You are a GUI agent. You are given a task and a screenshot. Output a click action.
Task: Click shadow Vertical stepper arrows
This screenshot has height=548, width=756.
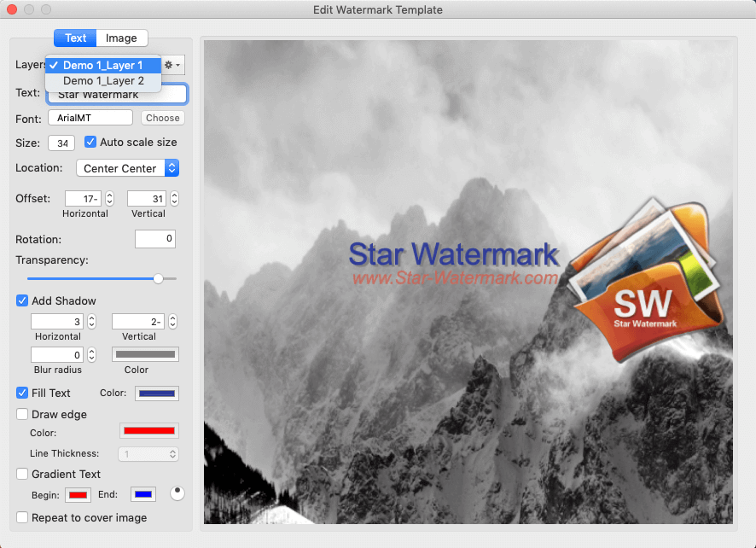pos(172,322)
